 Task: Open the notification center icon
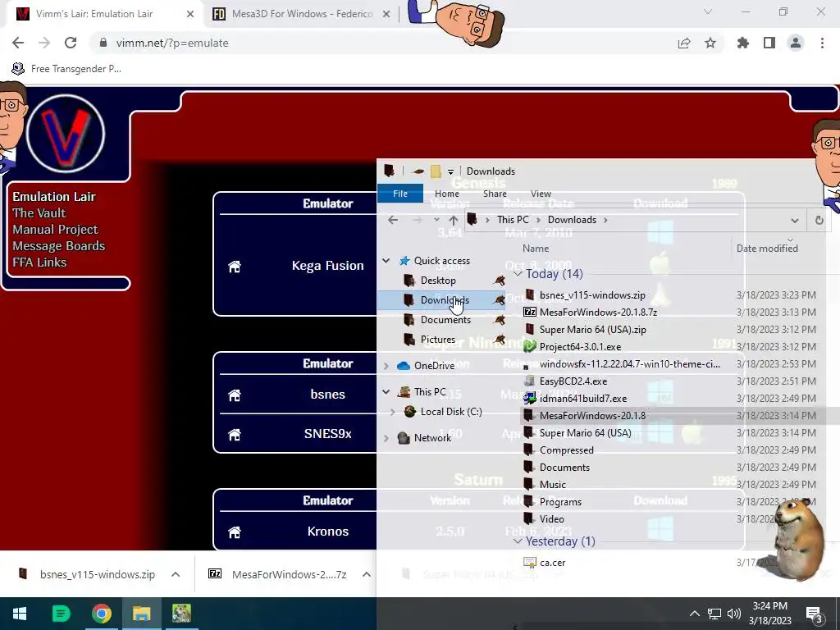[x=815, y=614]
